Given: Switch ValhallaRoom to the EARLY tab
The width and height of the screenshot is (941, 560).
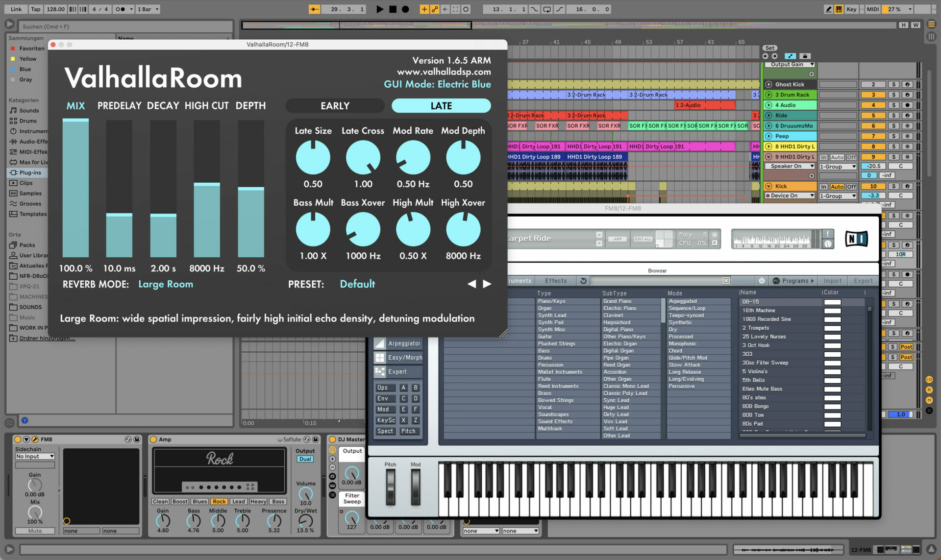Looking at the screenshot, I should coord(335,106).
